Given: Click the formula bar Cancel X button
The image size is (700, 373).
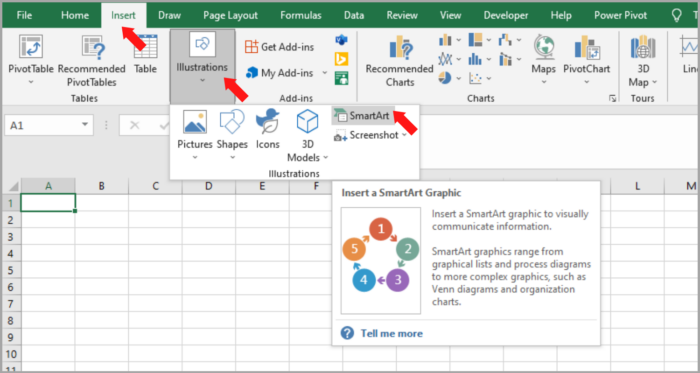Looking at the screenshot, I should point(134,125).
